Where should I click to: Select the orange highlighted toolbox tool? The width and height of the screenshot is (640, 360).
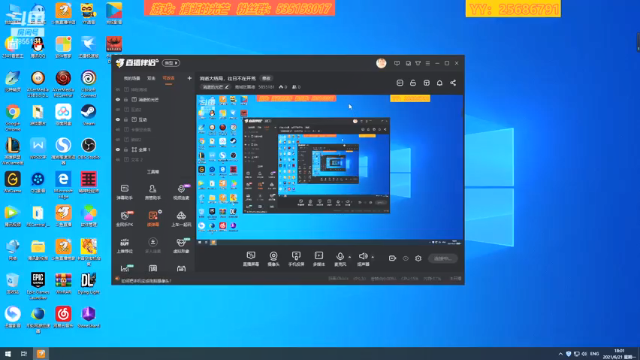tap(153, 218)
